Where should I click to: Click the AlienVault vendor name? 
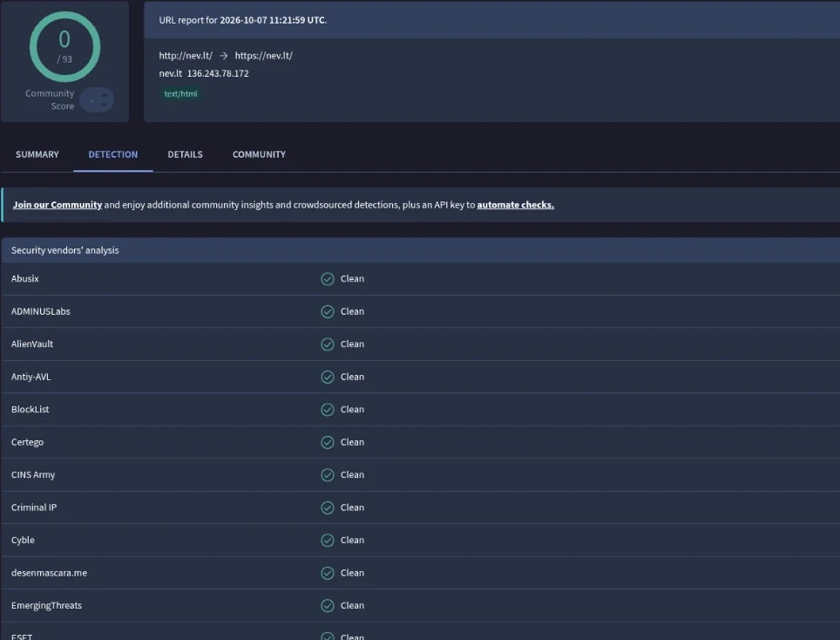click(32, 344)
